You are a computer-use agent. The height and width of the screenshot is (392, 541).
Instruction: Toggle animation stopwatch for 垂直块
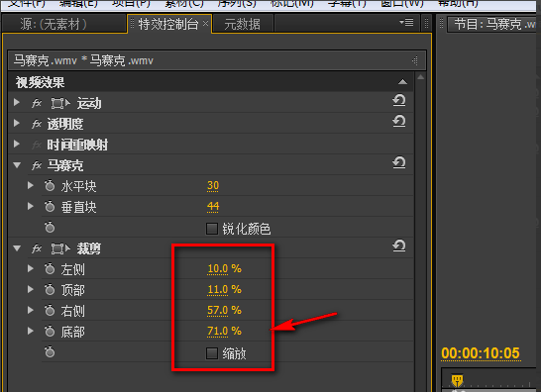tap(50, 207)
